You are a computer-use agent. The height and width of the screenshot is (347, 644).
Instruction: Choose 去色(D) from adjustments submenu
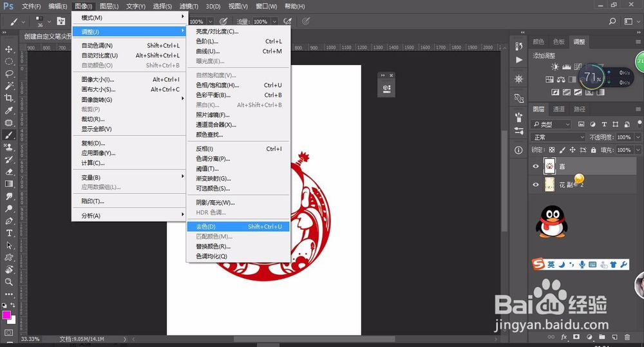point(238,227)
